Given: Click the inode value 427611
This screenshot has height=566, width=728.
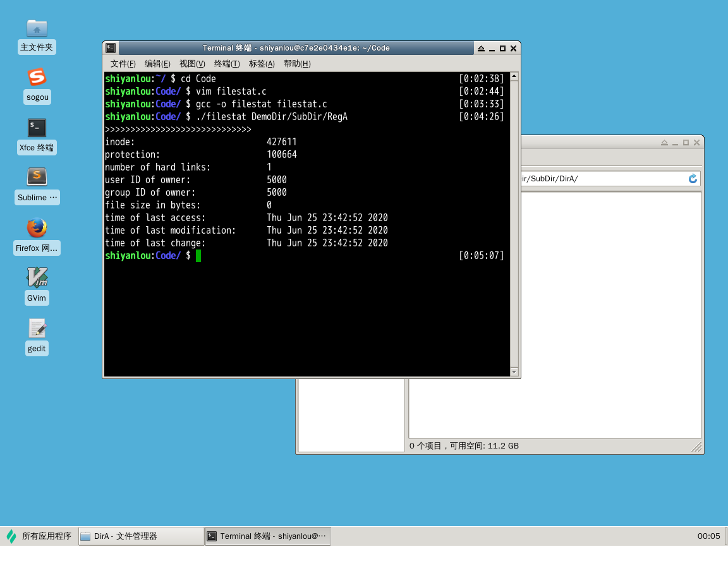Looking at the screenshot, I should coord(281,142).
